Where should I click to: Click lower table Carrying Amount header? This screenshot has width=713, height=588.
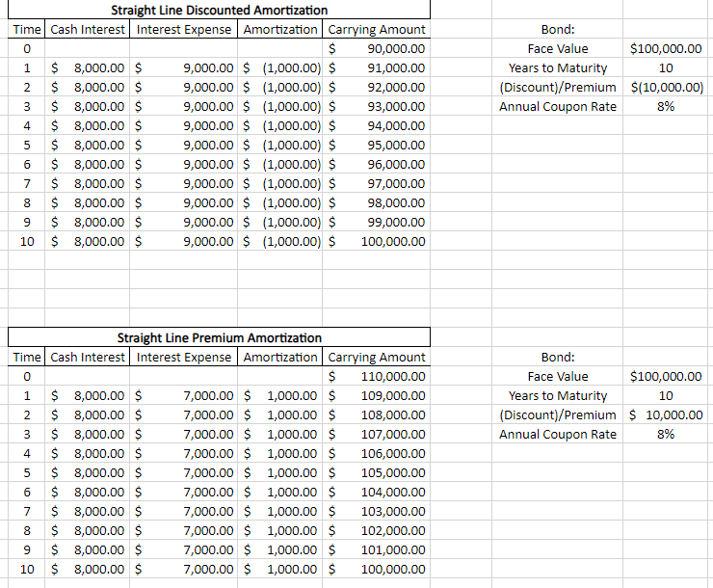point(376,357)
